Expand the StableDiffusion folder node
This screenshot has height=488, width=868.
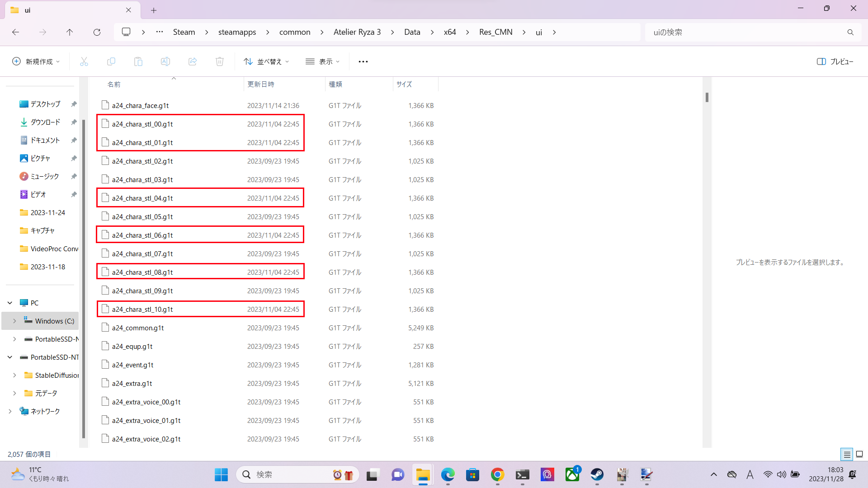pyautogui.click(x=14, y=375)
